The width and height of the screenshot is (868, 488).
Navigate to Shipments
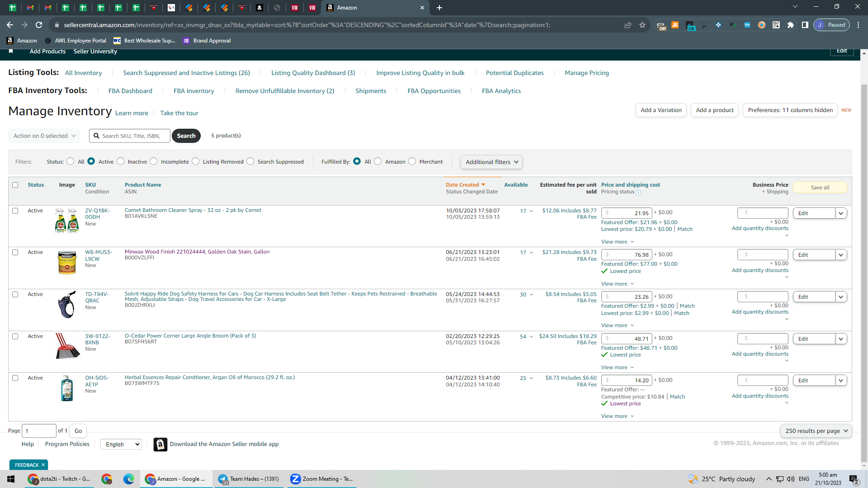pyautogui.click(x=371, y=91)
